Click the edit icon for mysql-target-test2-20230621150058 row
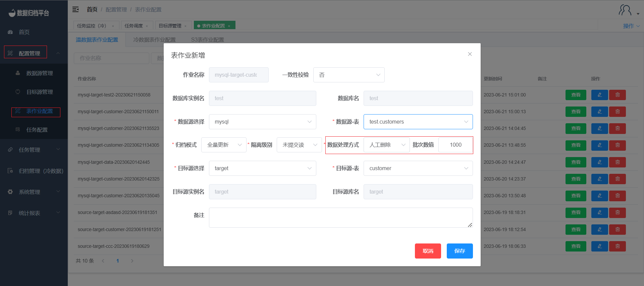Screen dimensions: 644x286 (600, 95)
